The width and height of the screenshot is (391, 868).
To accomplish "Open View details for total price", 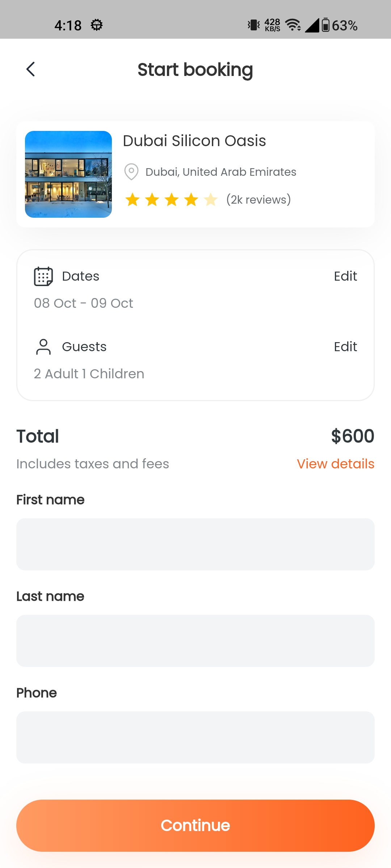I will [x=335, y=464].
